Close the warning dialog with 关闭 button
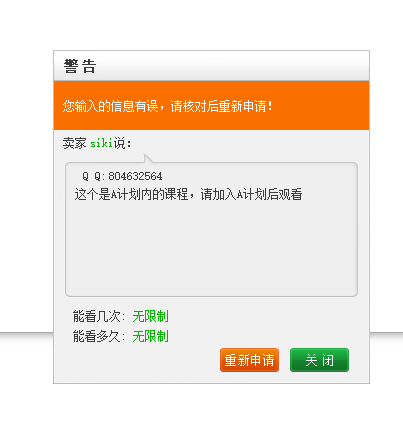The width and height of the screenshot is (403, 427). tap(319, 360)
